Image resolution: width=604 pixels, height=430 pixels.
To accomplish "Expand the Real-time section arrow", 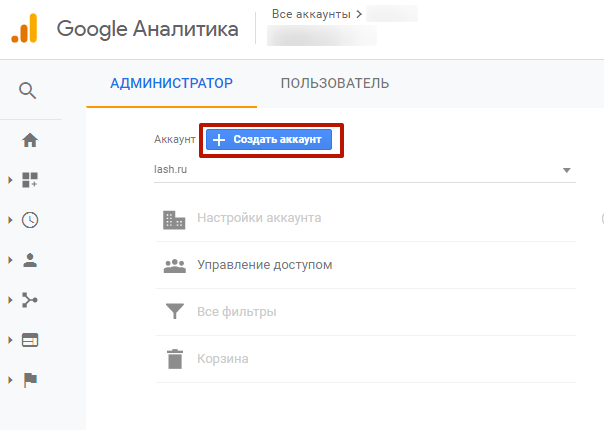I will [10, 220].
